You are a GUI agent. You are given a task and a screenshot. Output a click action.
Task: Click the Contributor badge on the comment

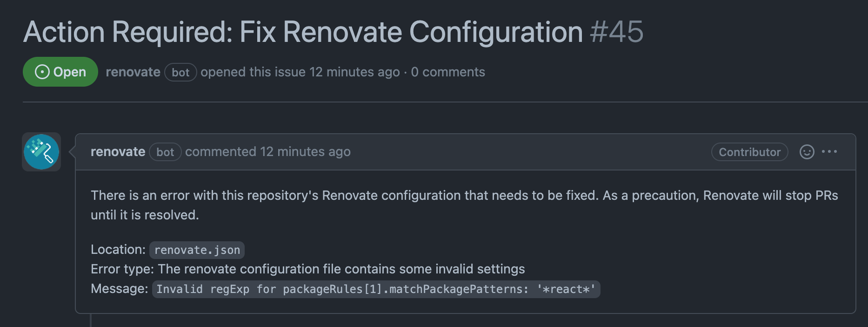[x=749, y=151]
